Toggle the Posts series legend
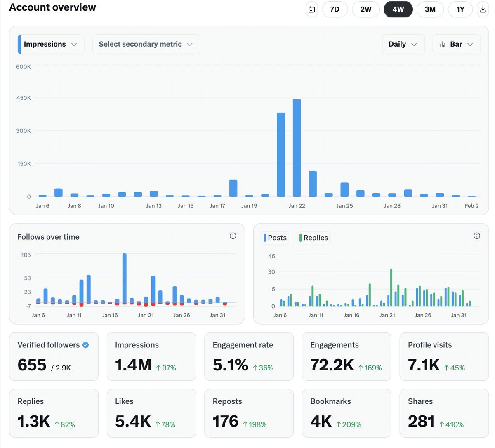 pos(275,238)
